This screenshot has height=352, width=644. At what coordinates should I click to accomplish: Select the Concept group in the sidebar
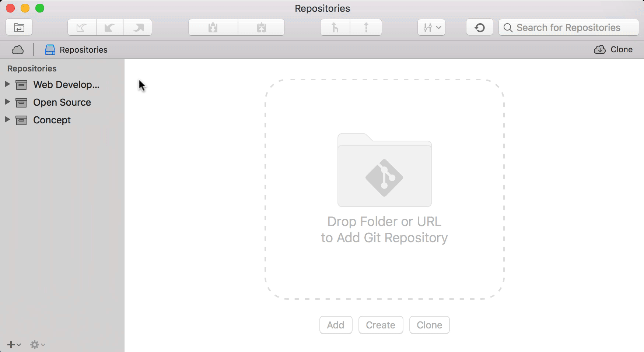coord(52,120)
